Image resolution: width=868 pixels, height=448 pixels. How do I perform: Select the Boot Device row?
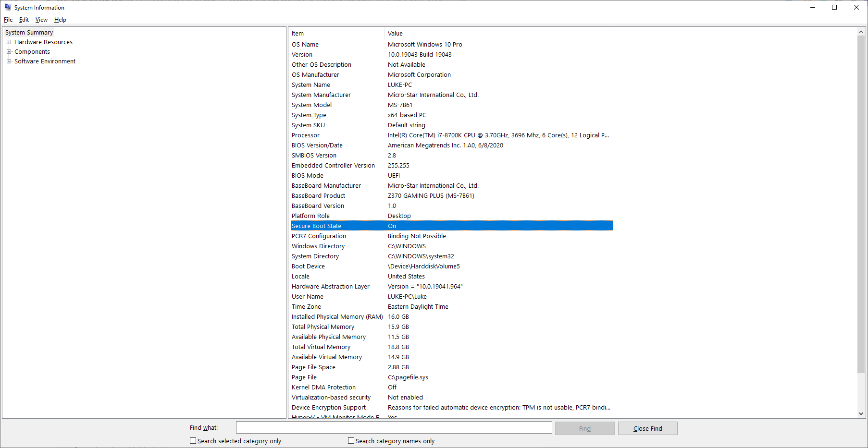click(452, 266)
